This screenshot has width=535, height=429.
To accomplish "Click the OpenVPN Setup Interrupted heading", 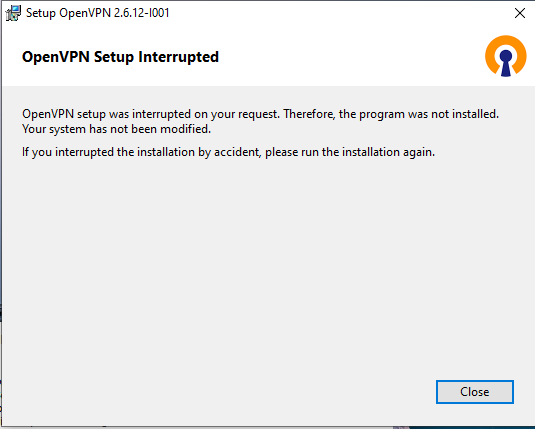I will (120, 57).
